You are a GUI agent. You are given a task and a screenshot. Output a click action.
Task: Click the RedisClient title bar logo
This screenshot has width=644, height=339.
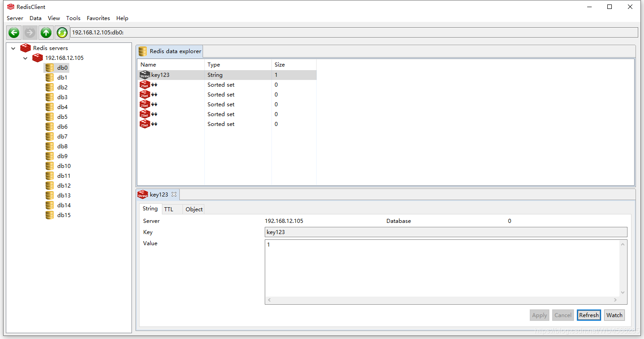click(11, 7)
